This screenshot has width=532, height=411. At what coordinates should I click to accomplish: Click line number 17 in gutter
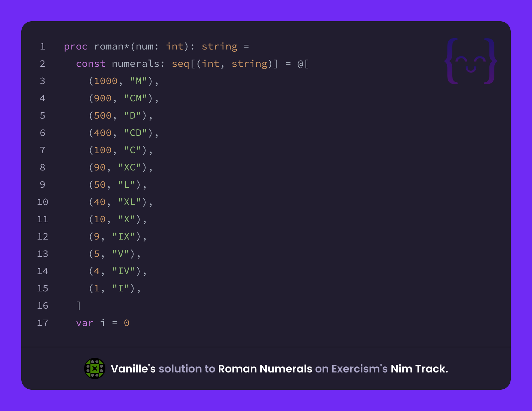pyautogui.click(x=43, y=323)
